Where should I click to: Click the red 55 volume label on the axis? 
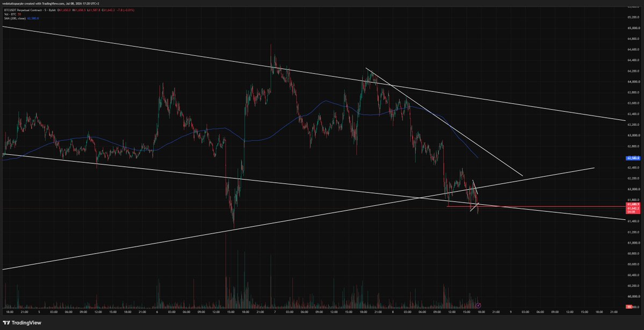coord(629,306)
